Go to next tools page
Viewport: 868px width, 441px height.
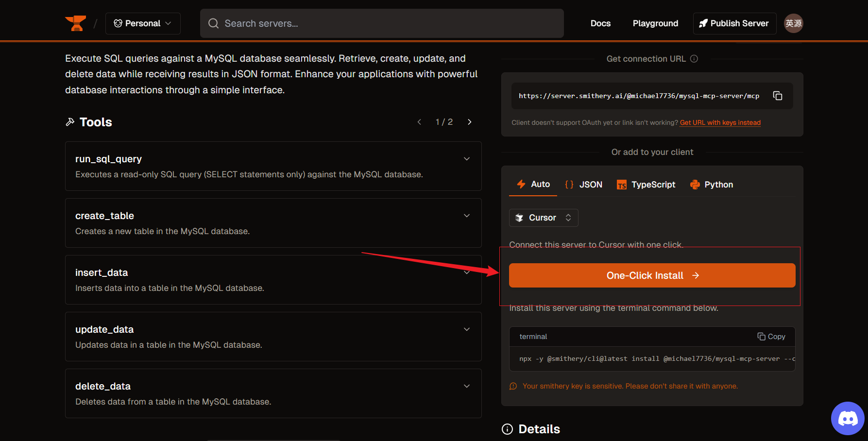click(x=469, y=122)
